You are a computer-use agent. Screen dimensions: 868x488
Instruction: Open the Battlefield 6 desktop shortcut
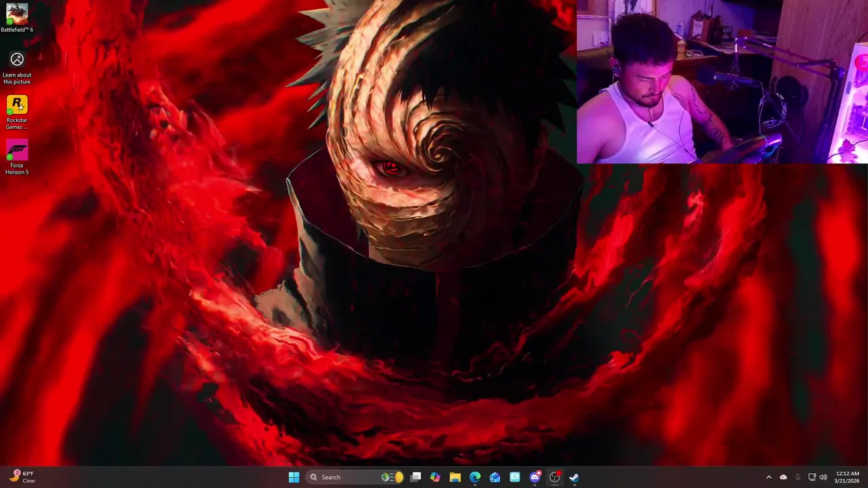click(x=17, y=18)
